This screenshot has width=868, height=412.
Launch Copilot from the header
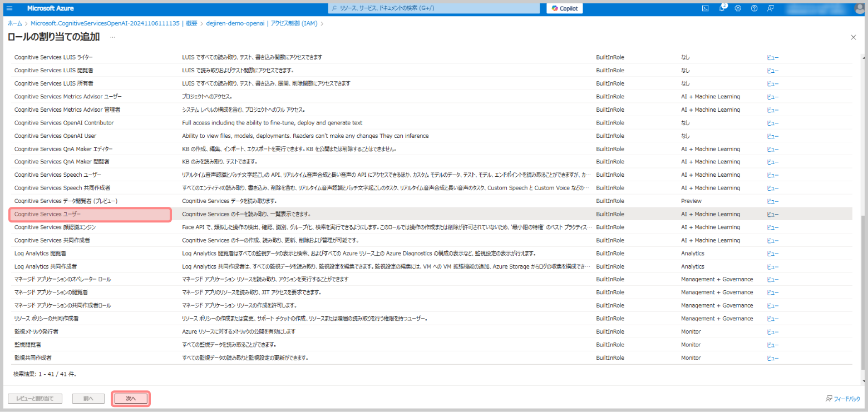[x=564, y=8]
